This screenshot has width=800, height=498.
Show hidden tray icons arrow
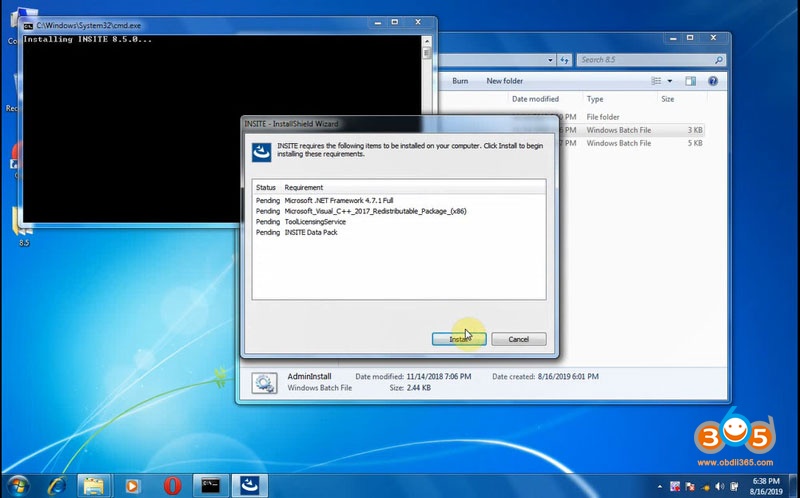click(659, 487)
